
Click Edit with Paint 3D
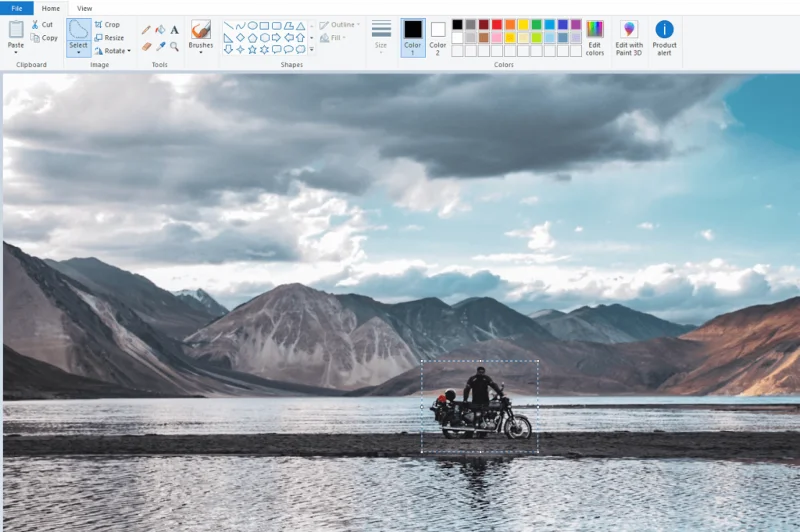[629, 38]
